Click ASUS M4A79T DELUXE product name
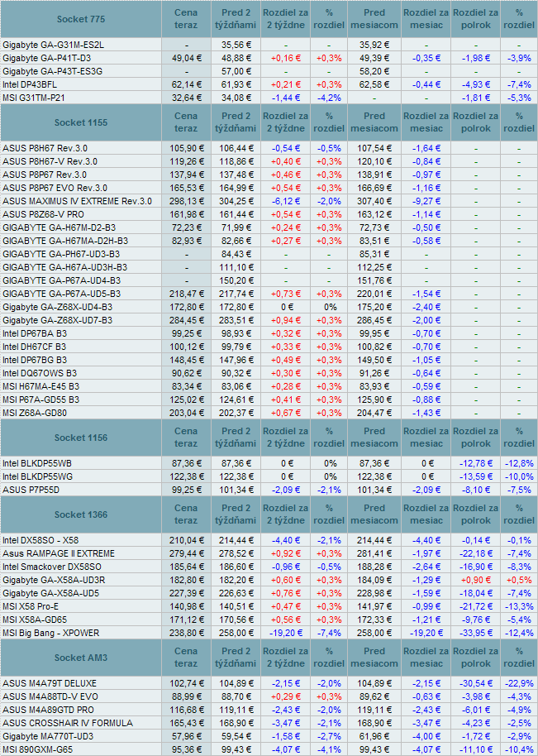Screen dimensions: 538x756 click(x=50, y=684)
